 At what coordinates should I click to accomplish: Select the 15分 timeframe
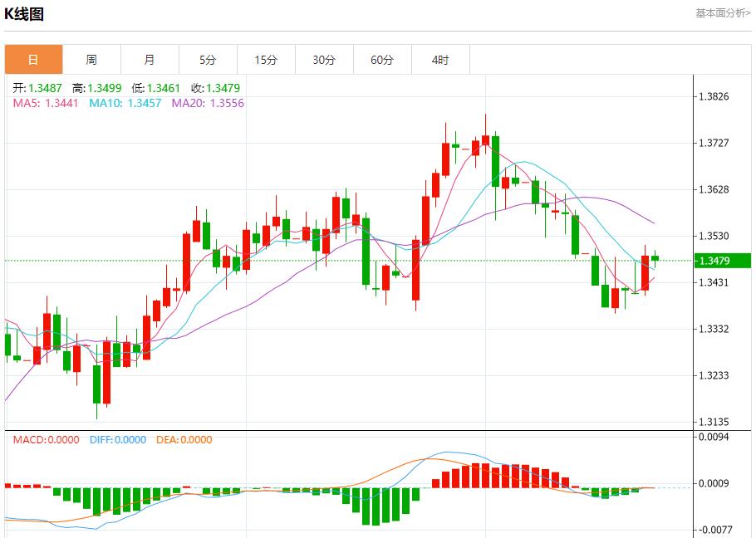[x=266, y=59]
